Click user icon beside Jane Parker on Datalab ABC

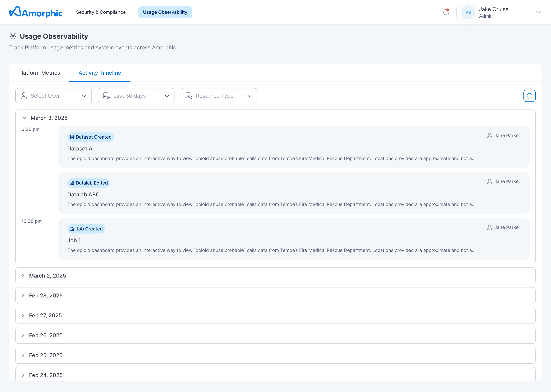pos(490,181)
